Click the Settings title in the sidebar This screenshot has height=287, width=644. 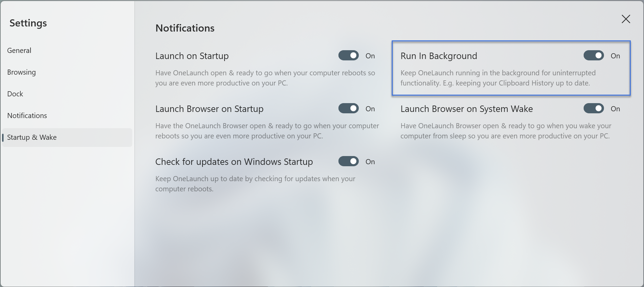pos(28,23)
